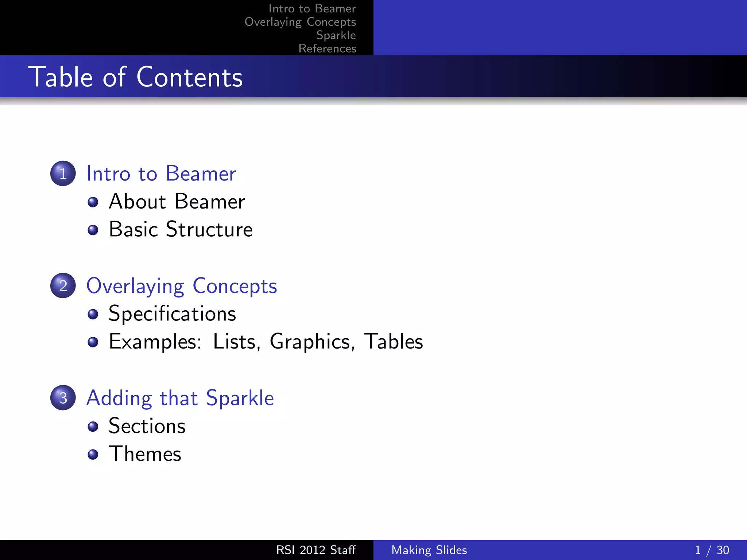Select Sparkle in header navigation
Screen dimensions: 747x560
(x=336, y=35)
